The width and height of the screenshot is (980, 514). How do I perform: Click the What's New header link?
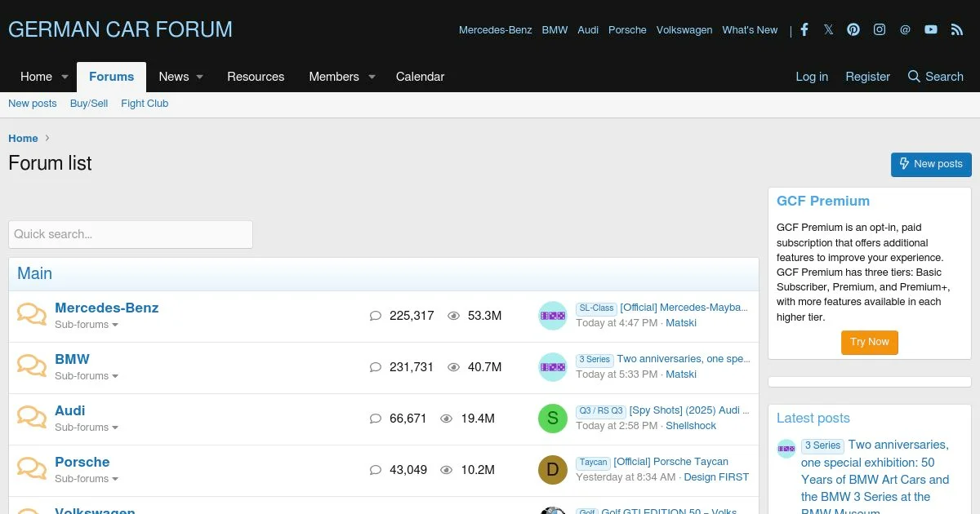(750, 30)
